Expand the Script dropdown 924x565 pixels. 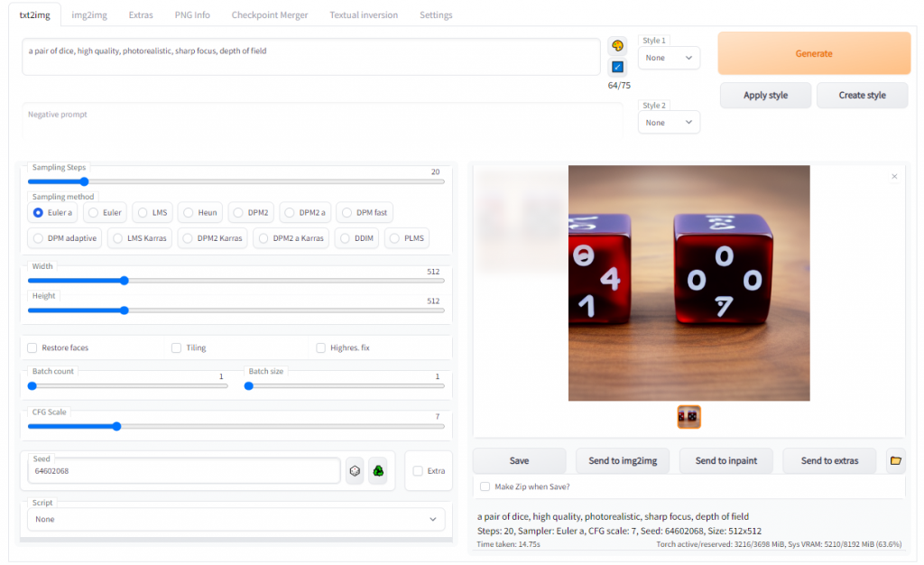pos(236,519)
